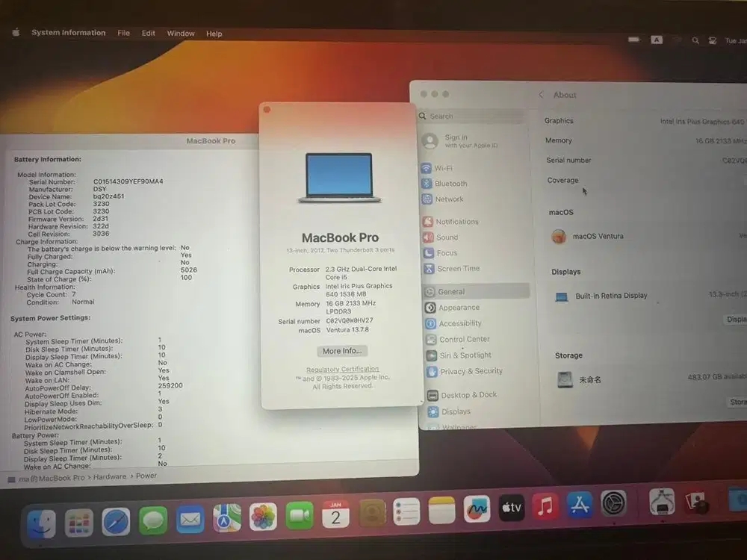Click the Back chevron in the About pane
747x560 pixels.
pyautogui.click(x=540, y=95)
